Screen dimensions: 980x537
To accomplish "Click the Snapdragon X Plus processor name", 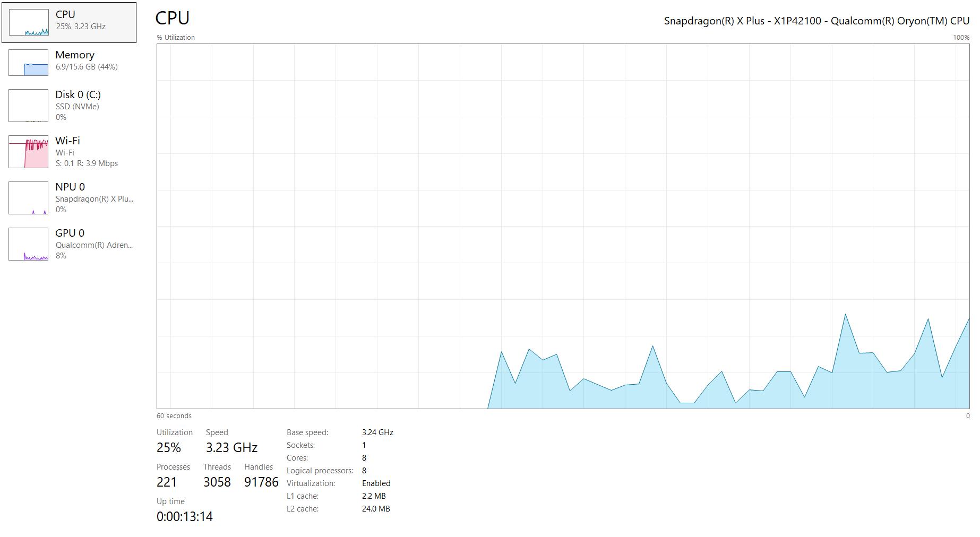I will (816, 21).
